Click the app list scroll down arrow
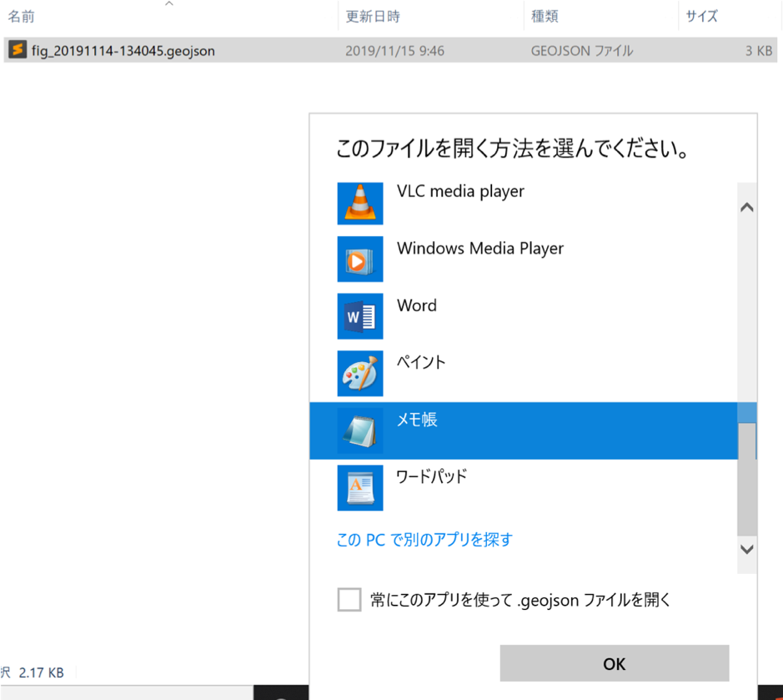This screenshot has height=700, width=783. [x=746, y=550]
